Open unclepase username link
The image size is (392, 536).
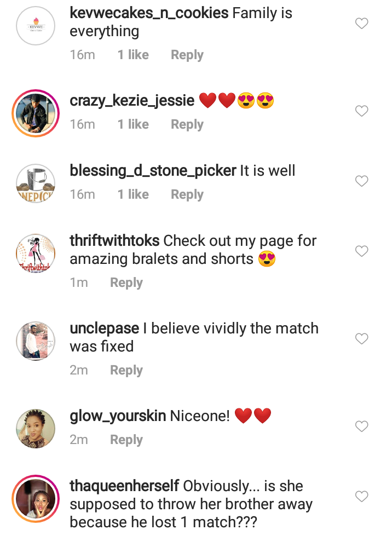(105, 328)
